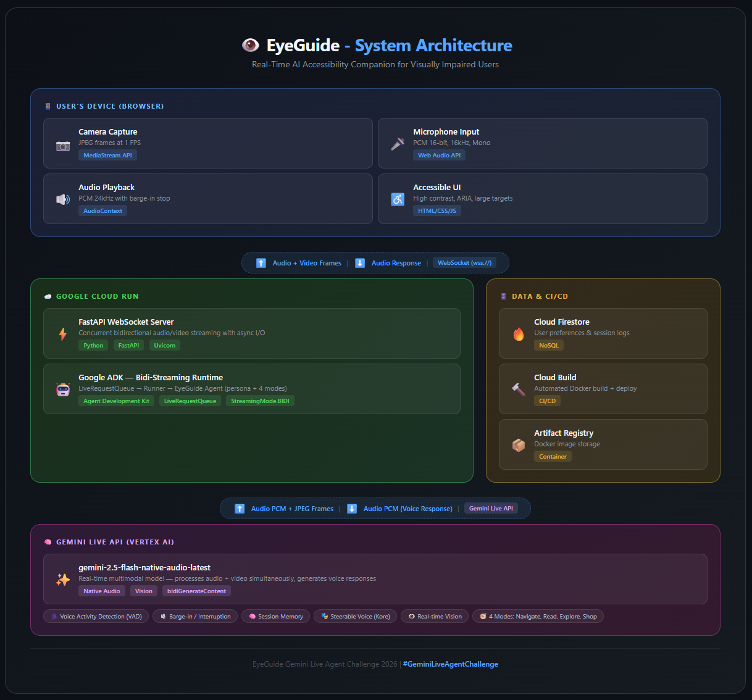
Task: Click the Uvicorn tag
Action: [x=165, y=346]
